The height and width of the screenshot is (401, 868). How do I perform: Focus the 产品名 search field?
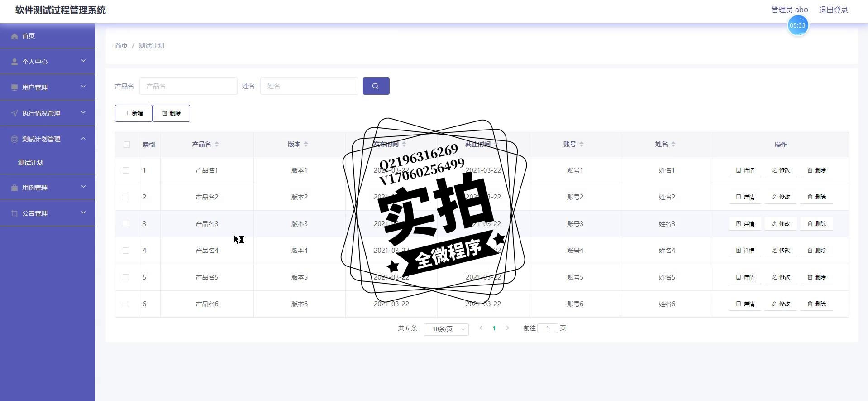coord(188,86)
